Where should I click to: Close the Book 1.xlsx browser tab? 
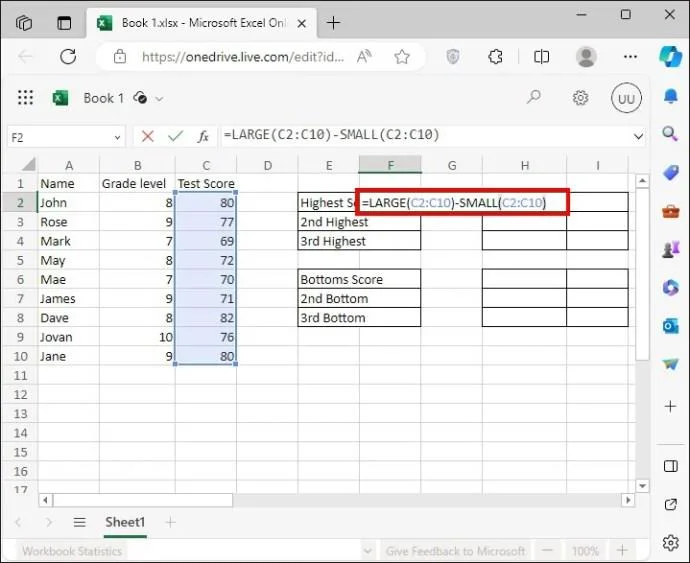click(301, 23)
